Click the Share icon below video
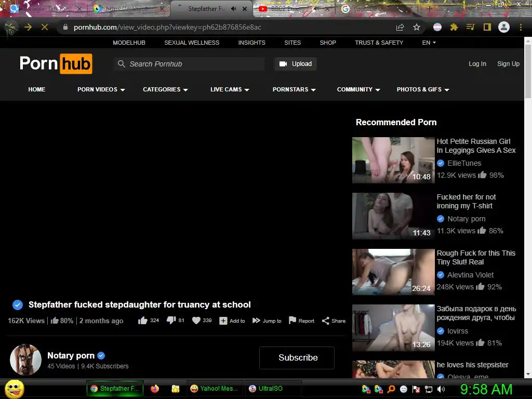The image size is (532, 399). 325,321
